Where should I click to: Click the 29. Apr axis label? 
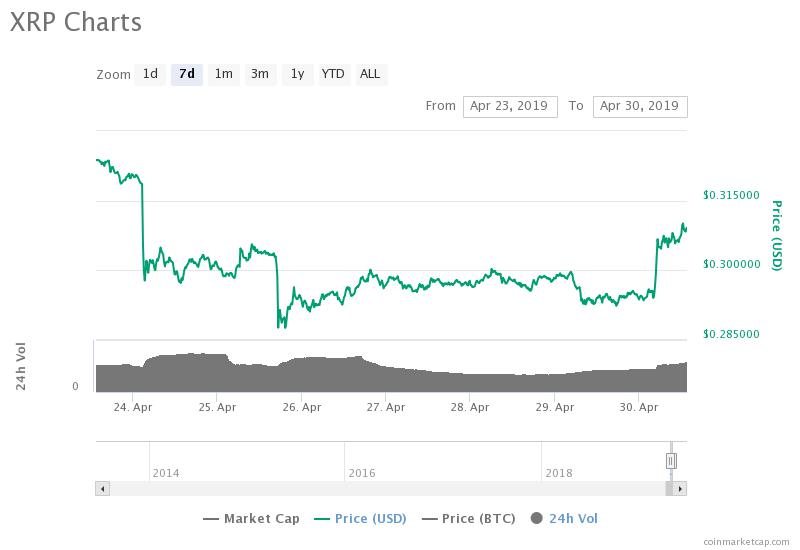coord(555,407)
